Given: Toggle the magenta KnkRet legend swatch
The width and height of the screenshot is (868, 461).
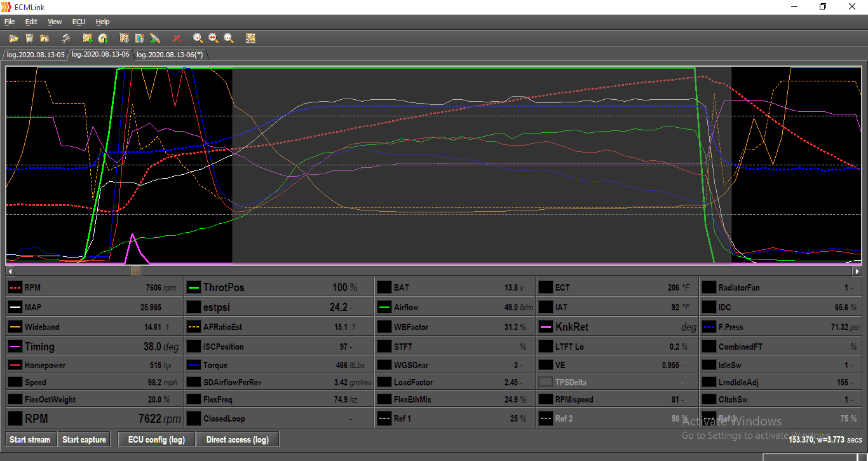Looking at the screenshot, I should click(x=545, y=327).
